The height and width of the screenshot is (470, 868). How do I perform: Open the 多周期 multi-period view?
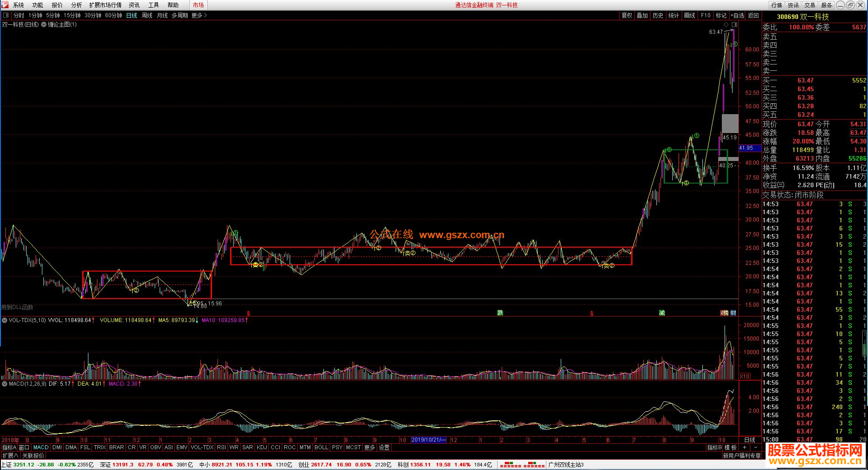[180, 15]
